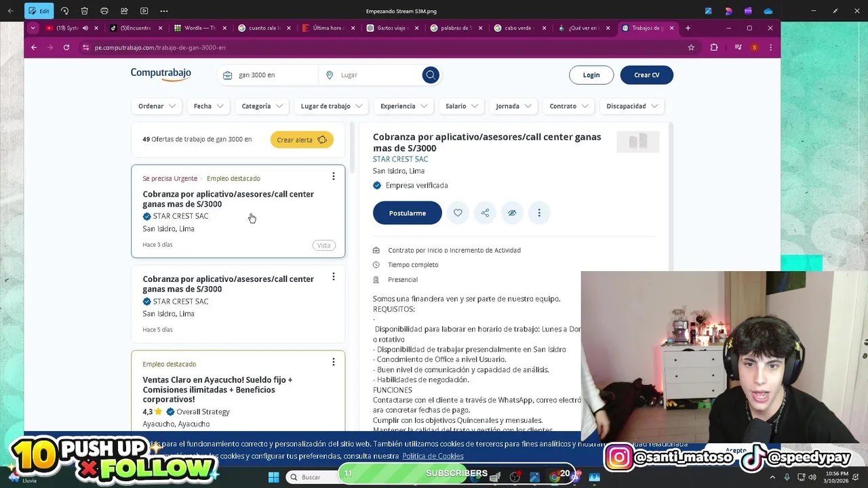The image size is (868, 488).
Task: Open Chrome from the taskbar
Action: pos(554,477)
